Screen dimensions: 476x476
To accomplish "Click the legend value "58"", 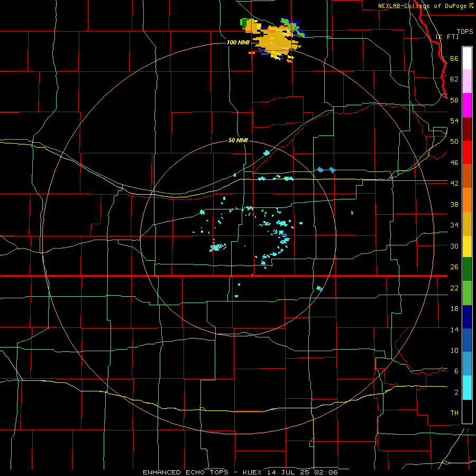I will pos(454,100).
